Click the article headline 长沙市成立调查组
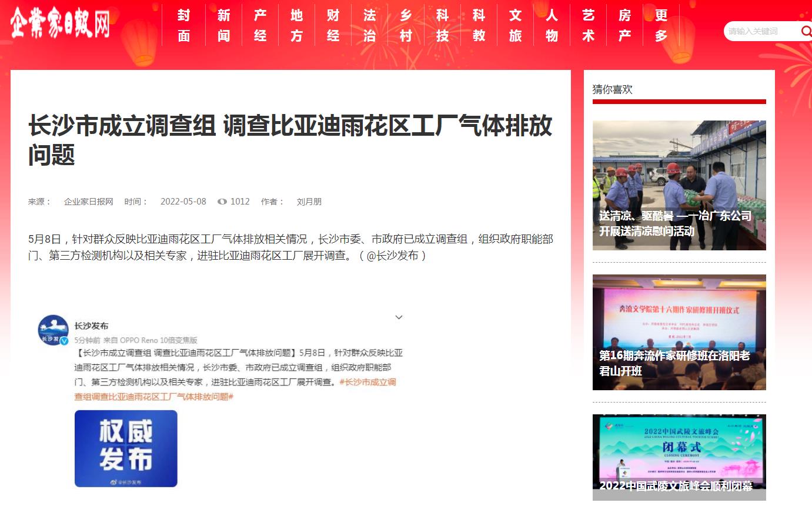 point(290,141)
